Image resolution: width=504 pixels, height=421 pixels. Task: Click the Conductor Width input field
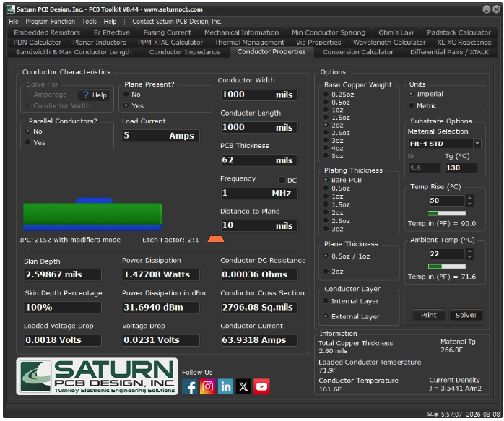[258, 95]
